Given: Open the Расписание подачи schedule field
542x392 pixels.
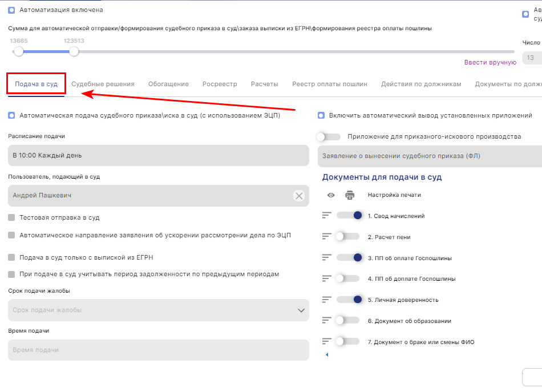Looking at the screenshot, I should 159,155.
